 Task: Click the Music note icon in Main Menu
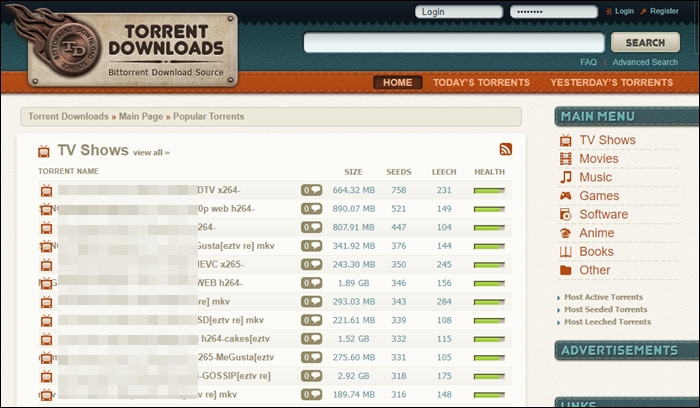click(x=566, y=177)
